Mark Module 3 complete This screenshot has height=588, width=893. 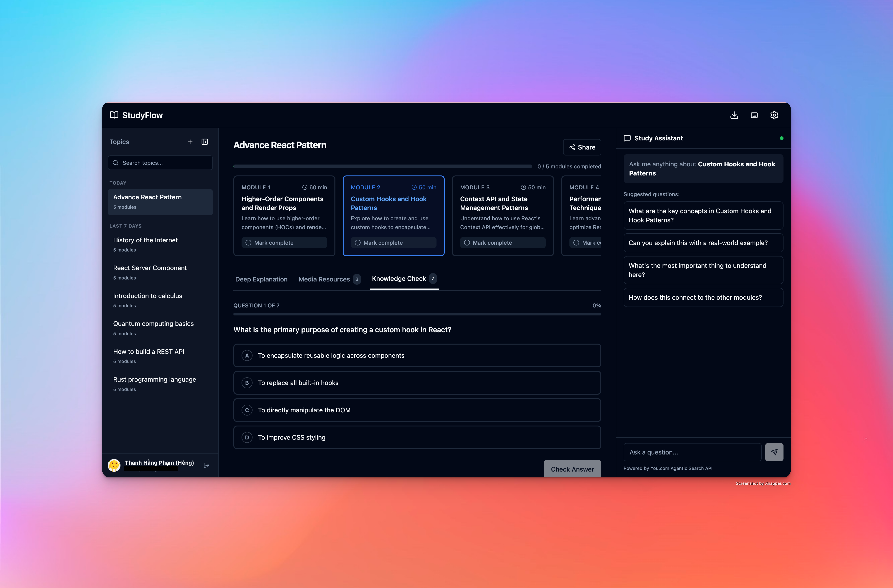[x=503, y=243]
